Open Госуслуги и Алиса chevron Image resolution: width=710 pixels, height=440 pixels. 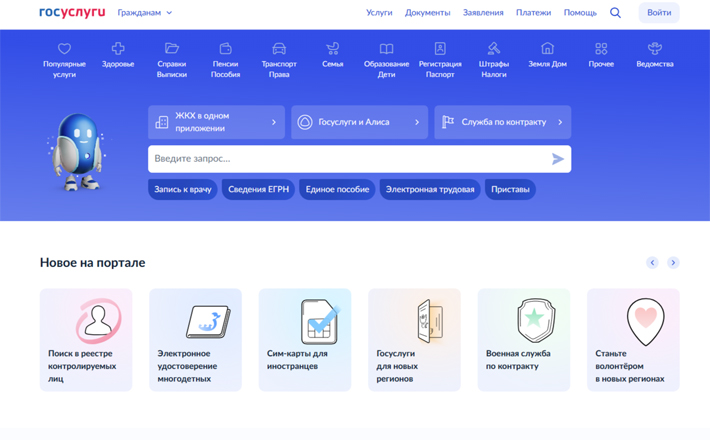pos(417,122)
